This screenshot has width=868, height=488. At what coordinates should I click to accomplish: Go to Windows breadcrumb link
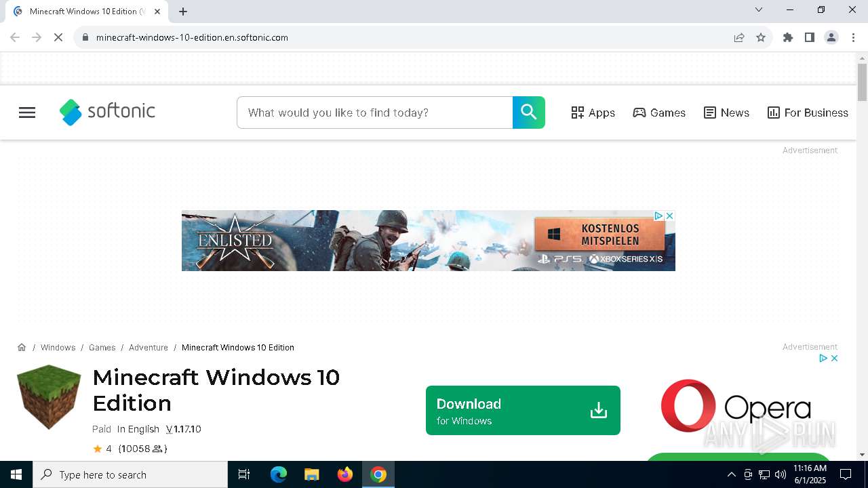(58, 347)
